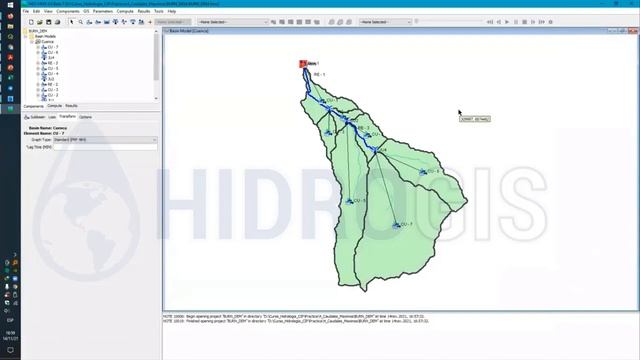Open the Graph Type dropdown
This screenshot has width=640, height=360.
[x=105, y=140]
